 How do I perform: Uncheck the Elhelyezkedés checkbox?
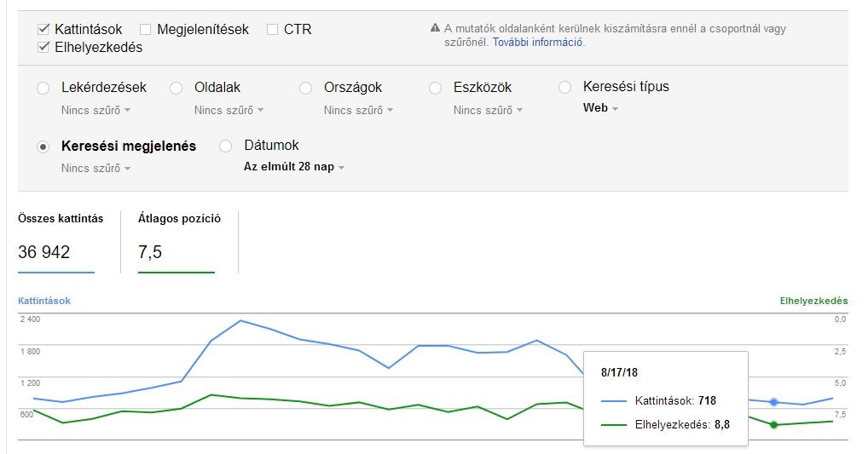[x=43, y=48]
